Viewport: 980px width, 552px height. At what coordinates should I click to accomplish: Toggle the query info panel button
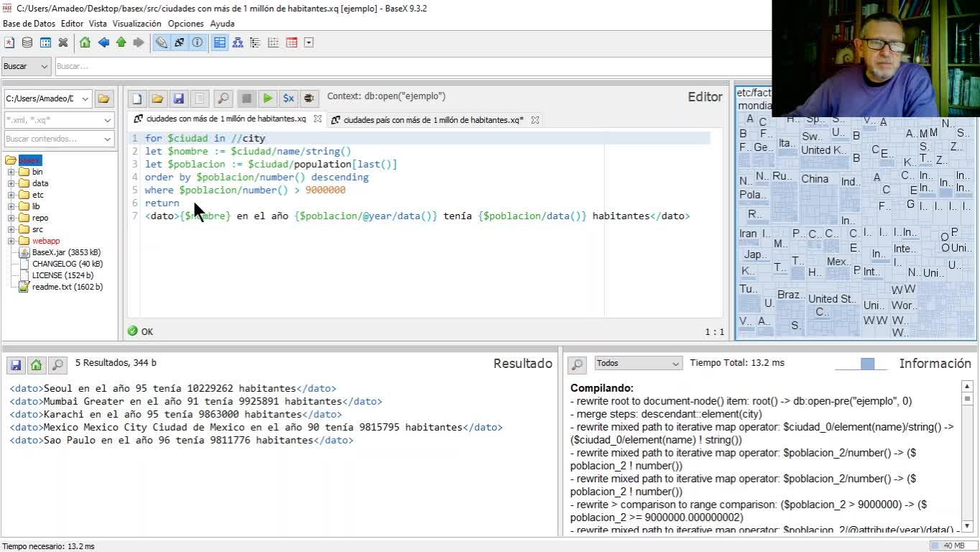(197, 42)
